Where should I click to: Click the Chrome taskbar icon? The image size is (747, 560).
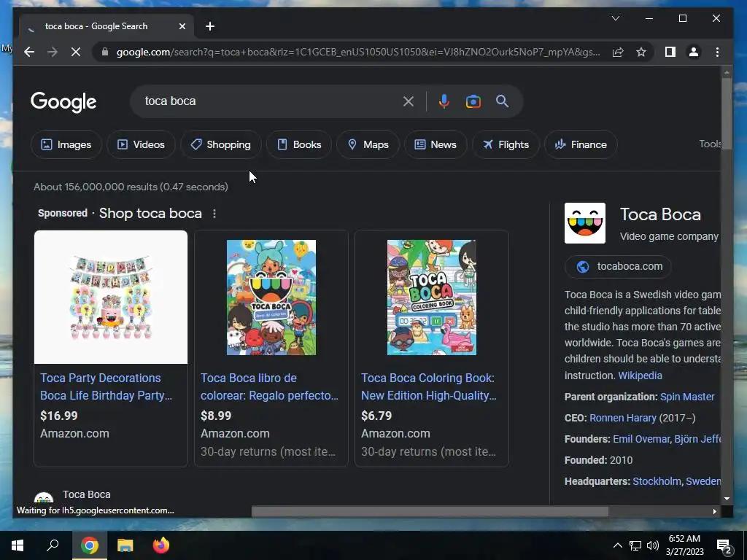[90, 545]
